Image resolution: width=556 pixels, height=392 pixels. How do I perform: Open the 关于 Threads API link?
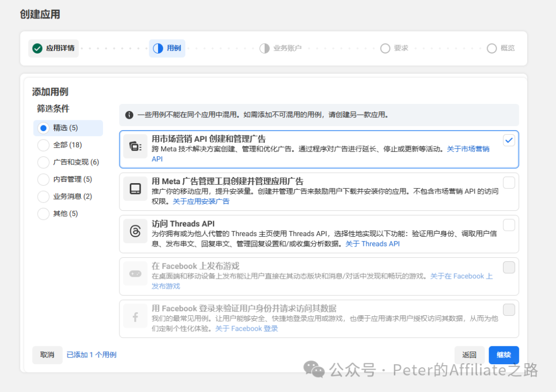(373, 244)
